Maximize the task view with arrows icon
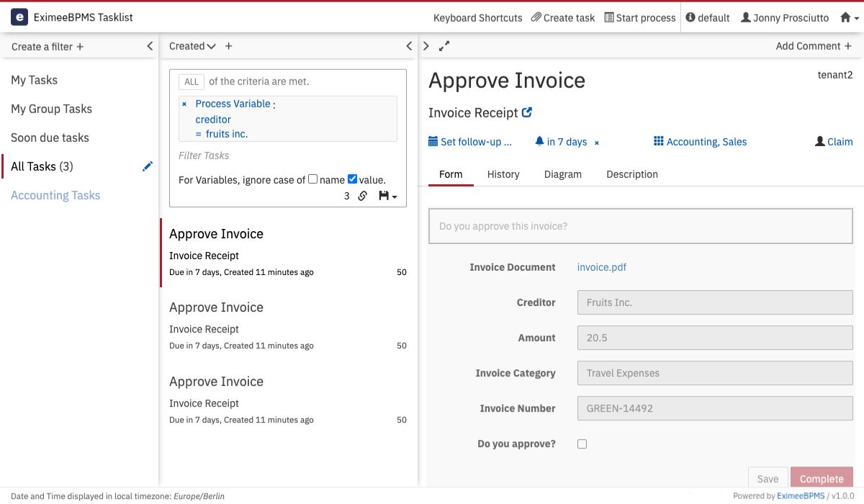The width and height of the screenshot is (864, 504). (x=444, y=46)
